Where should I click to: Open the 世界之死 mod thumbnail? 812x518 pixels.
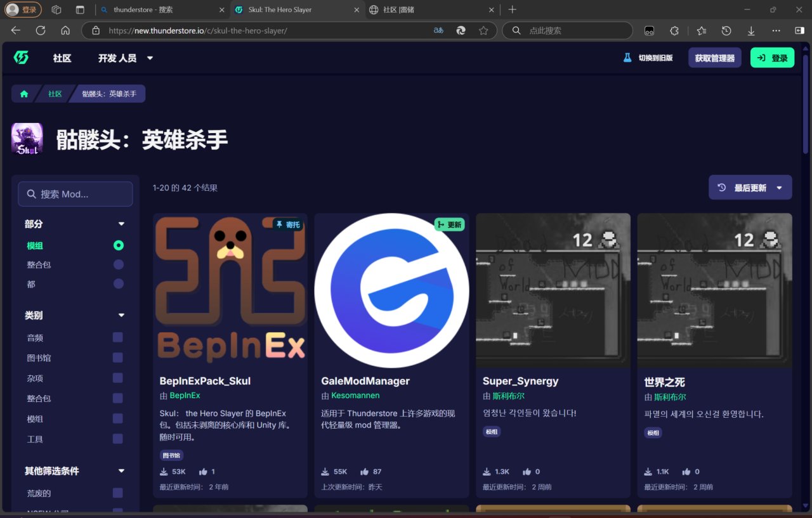[x=715, y=290]
